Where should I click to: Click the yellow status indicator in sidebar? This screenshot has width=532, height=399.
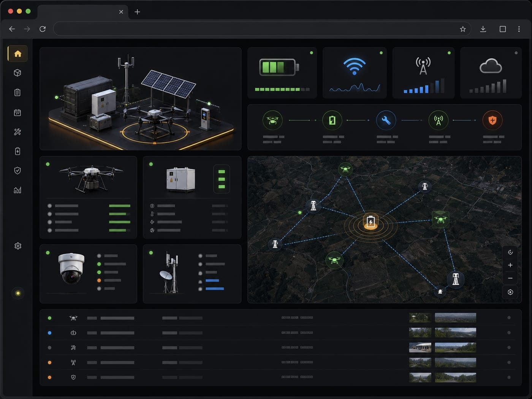pyautogui.click(x=18, y=293)
